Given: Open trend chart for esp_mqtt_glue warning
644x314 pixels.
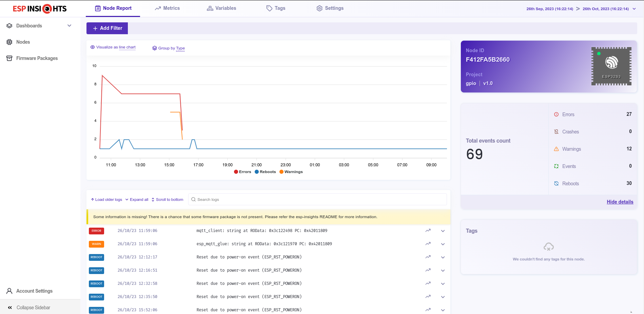Looking at the screenshot, I should point(428,244).
